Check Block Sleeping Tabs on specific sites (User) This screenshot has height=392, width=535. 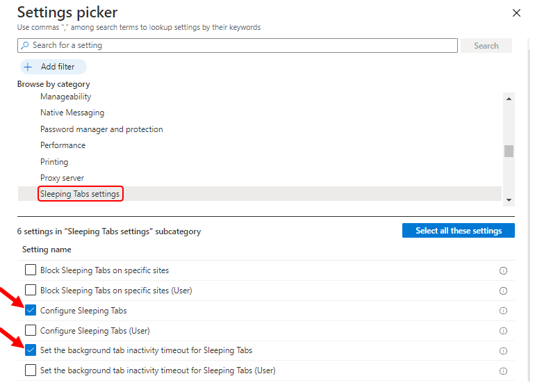31,290
